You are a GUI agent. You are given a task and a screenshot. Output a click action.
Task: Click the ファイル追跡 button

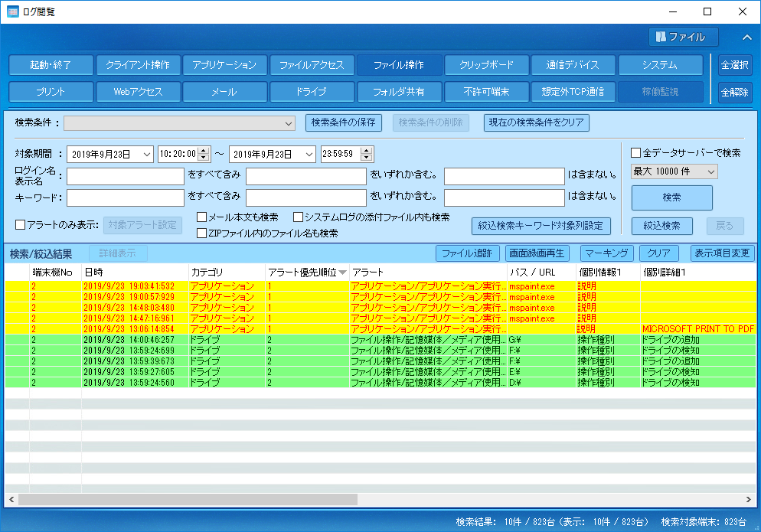point(467,253)
